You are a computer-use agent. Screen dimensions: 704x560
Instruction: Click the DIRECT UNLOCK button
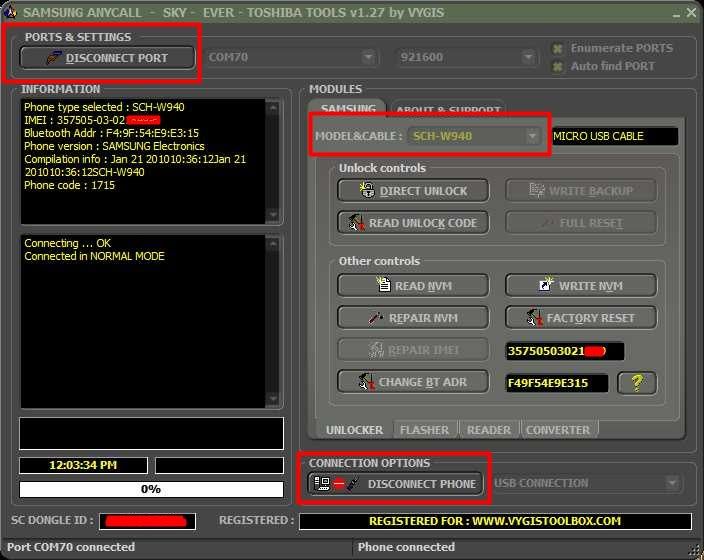tap(413, 191)
